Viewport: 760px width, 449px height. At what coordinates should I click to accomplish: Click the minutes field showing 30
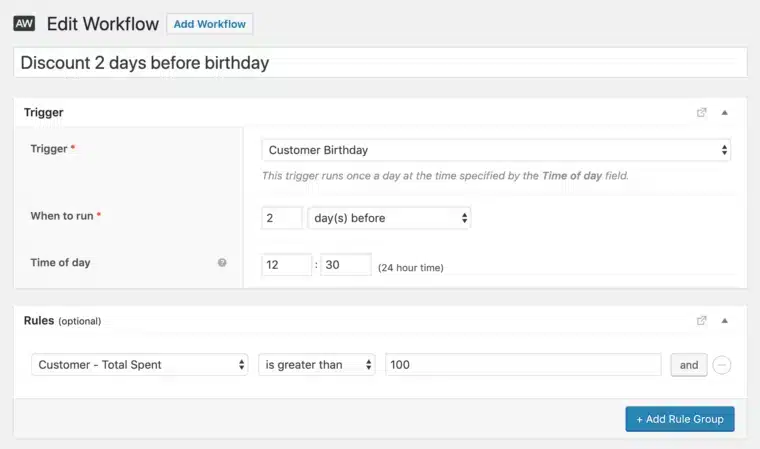346,265
